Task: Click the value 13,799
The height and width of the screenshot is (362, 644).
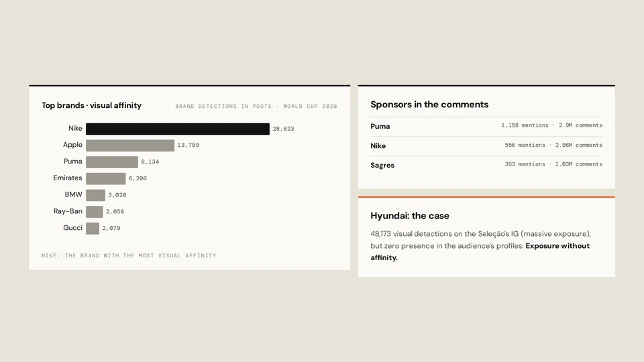Action: [188, 145]
